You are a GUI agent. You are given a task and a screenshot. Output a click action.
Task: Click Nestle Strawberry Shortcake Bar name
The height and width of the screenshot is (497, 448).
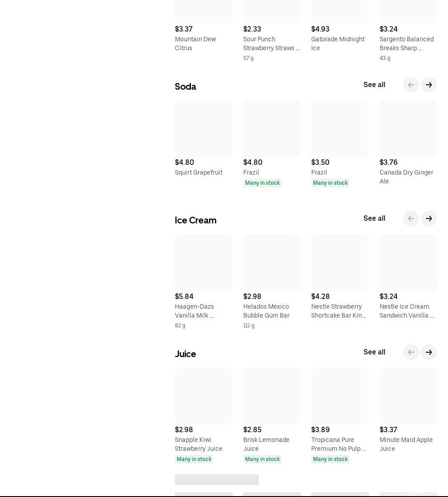[x=339, y=311]
